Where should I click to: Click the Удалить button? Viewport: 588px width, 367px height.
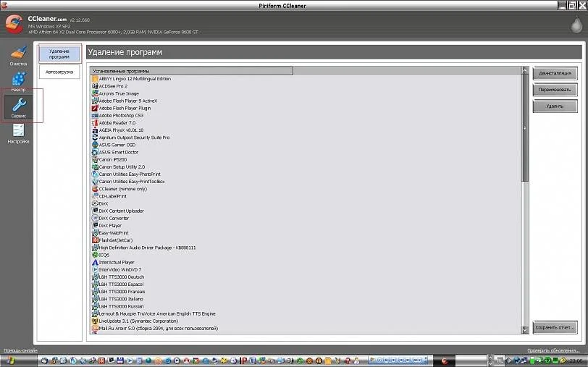coord(555,106)
